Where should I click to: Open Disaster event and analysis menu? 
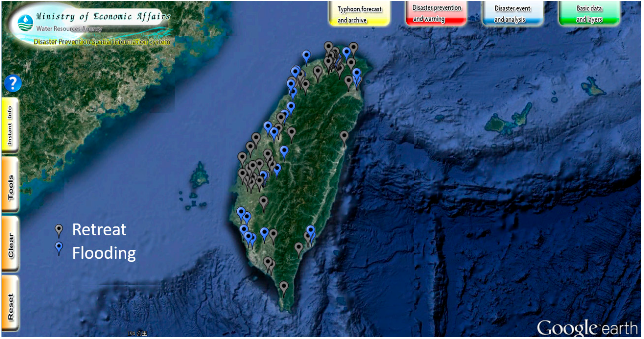point(513,14)
